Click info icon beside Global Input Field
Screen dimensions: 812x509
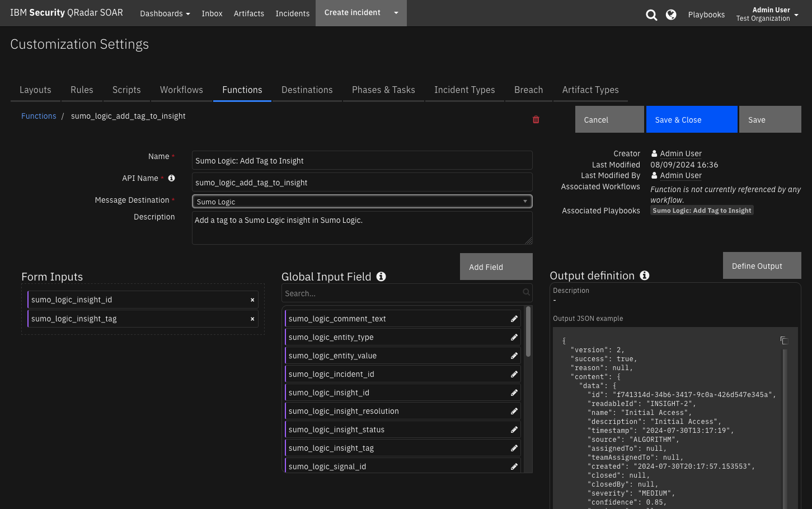pos(381,276)
